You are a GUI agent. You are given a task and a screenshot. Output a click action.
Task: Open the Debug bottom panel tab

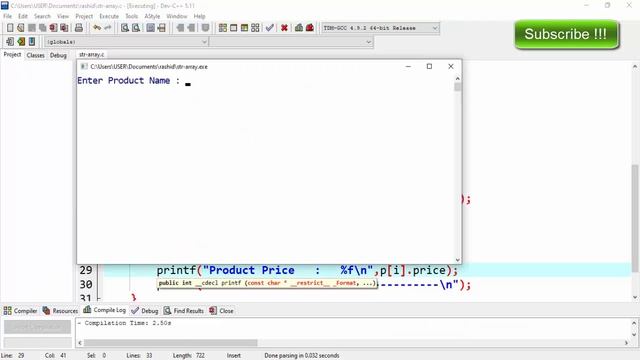coord(145,311)
